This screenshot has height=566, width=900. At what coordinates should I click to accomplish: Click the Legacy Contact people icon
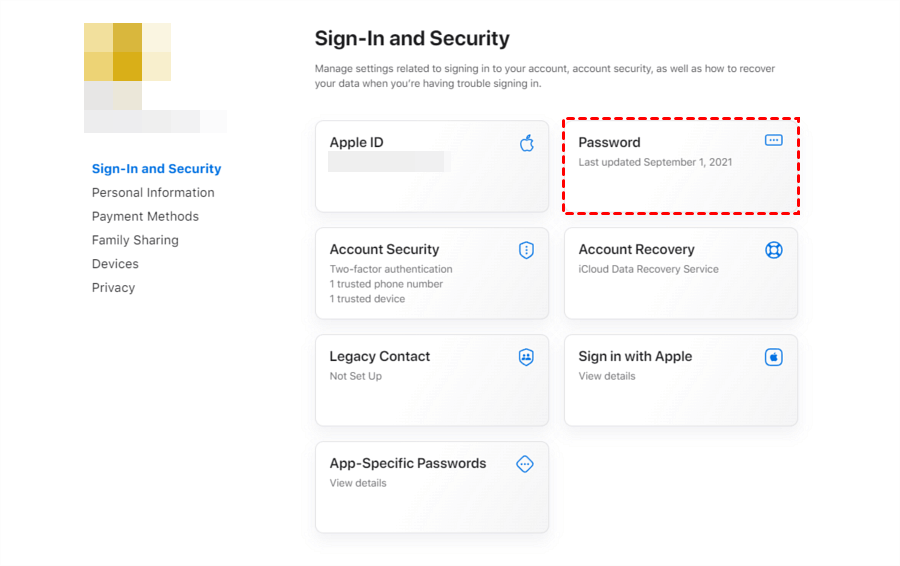[x=526, y=357]
